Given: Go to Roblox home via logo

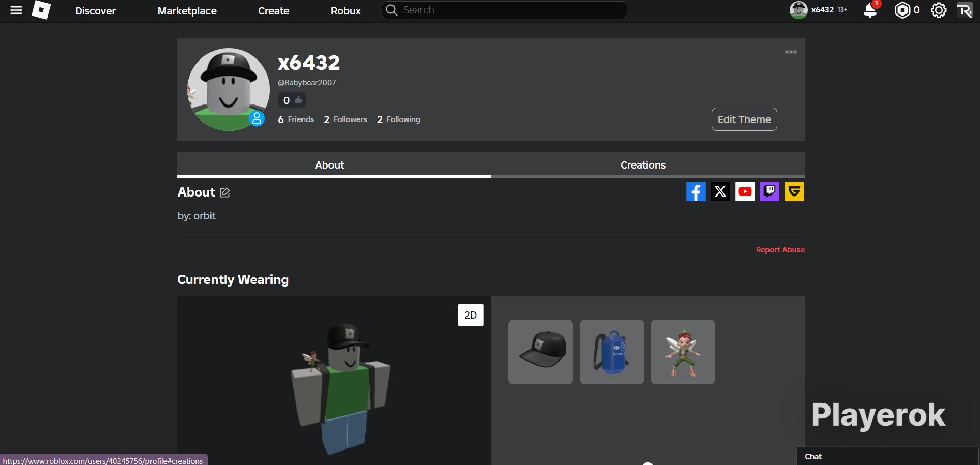Looking at the screenshot, I should tap(41, 10).
